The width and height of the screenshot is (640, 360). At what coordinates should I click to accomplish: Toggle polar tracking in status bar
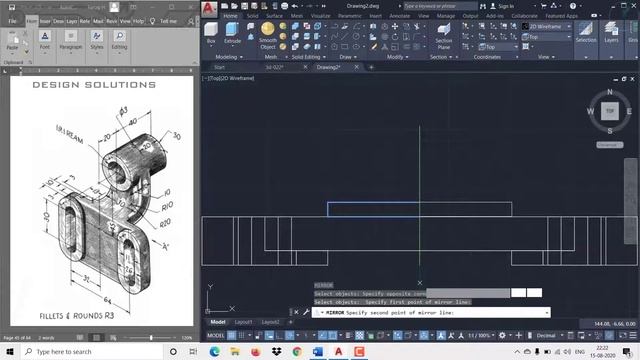tap(289, 335)
